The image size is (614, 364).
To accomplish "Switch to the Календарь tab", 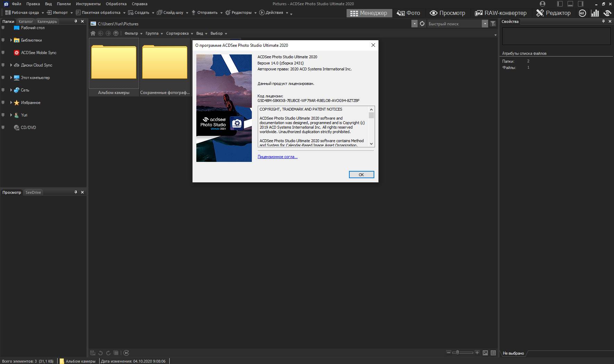I will click(x=47, y=21).
